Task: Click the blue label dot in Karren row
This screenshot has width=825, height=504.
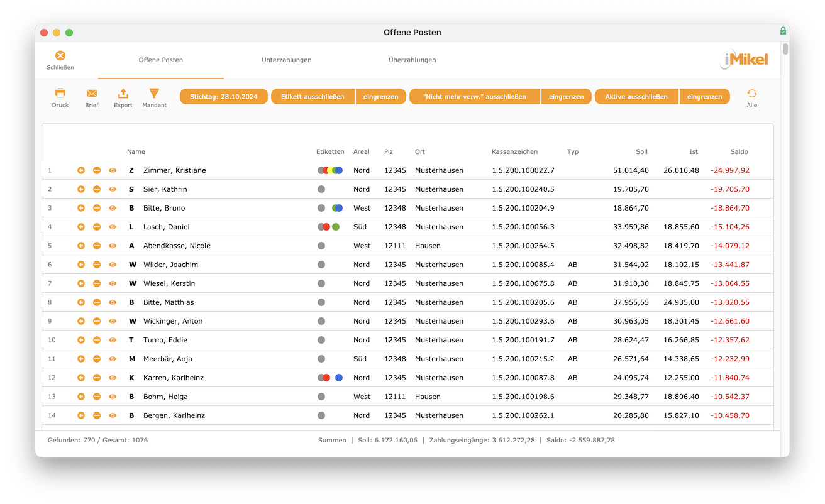Action: click(339, 378)
